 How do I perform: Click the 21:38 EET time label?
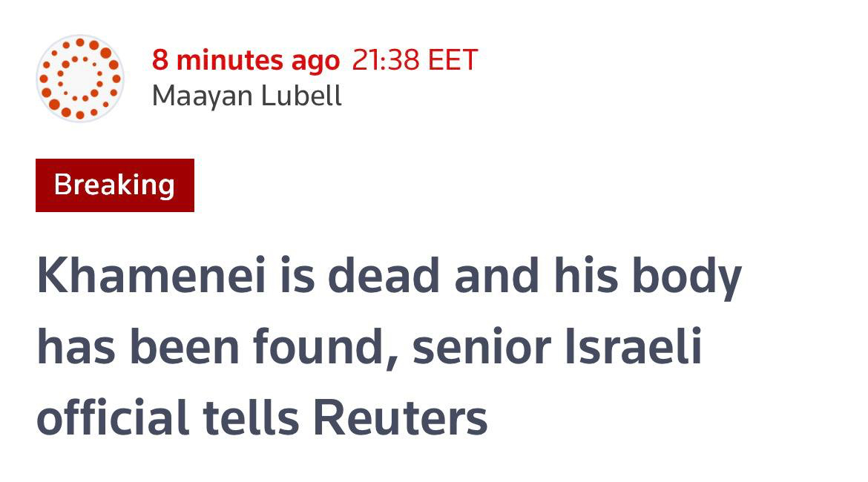415,60
